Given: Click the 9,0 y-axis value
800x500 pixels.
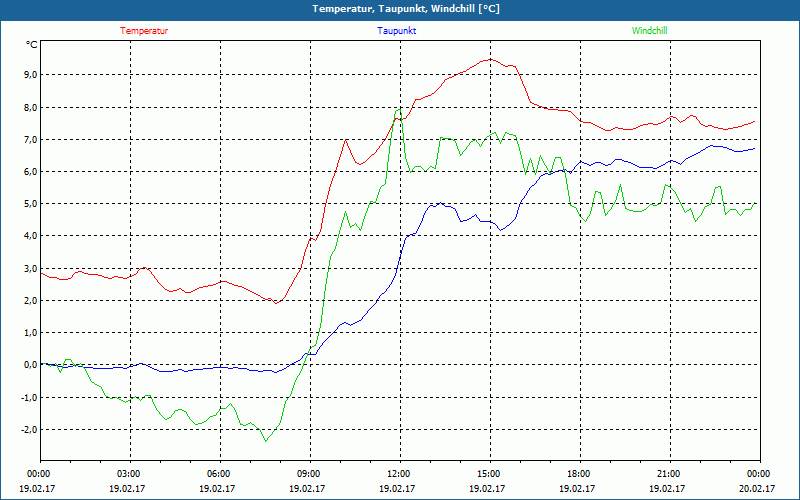Looking at the screenshot, I should tap(31, 75).
